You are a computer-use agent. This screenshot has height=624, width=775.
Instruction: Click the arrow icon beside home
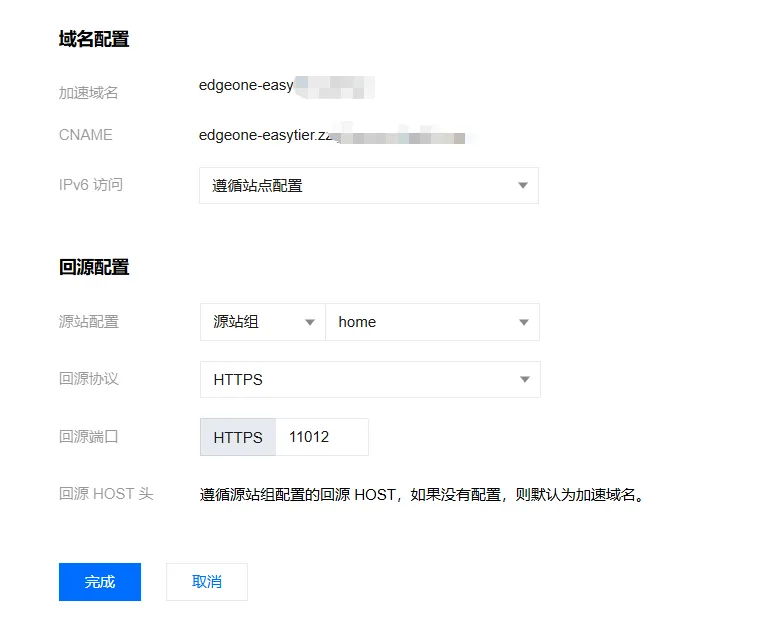pos(523,322)
